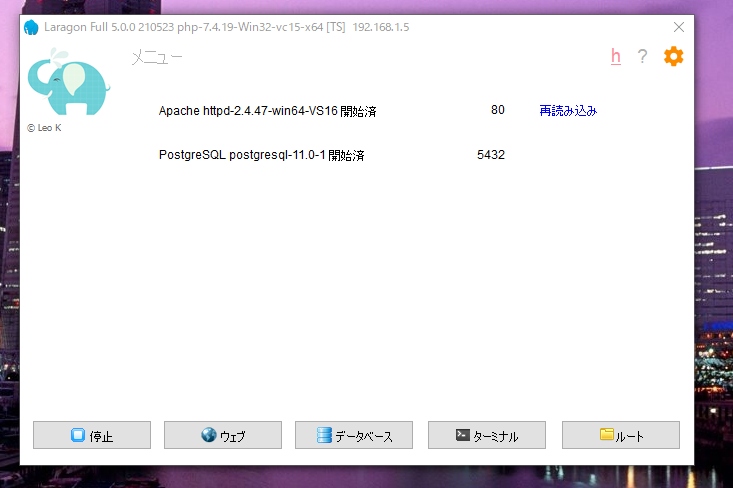Image resolution: width=733 pixels, height=488 pixels.
Task: Close the Laragon window
Action: click(679, 27)
